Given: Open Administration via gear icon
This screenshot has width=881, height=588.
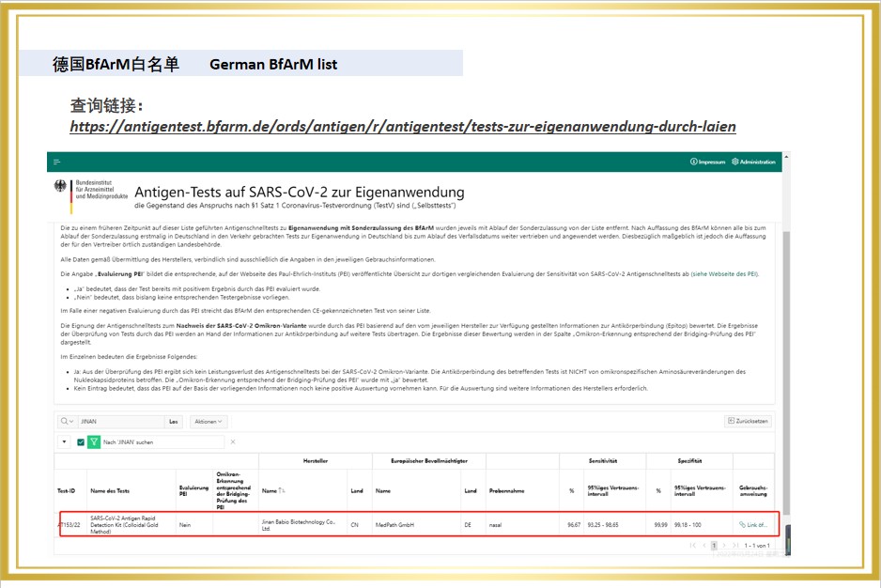Looking at the screenshot, I should pyautogui.click(x=735, y=162).
